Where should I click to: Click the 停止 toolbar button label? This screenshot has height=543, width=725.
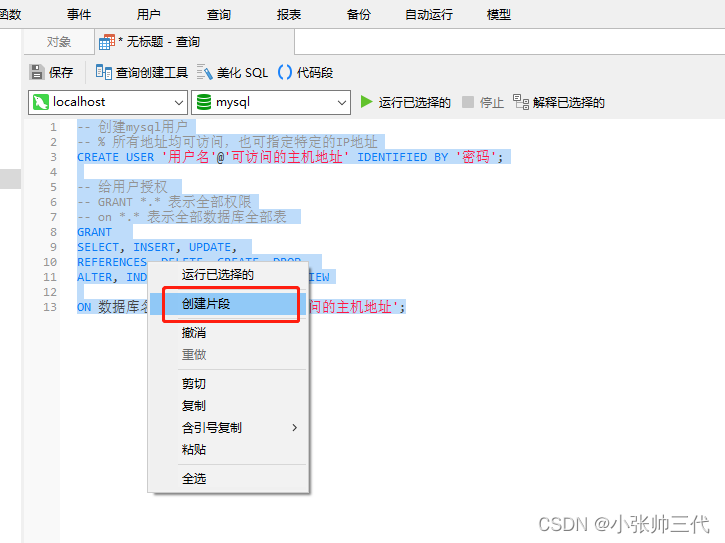(x=492, y=102)
